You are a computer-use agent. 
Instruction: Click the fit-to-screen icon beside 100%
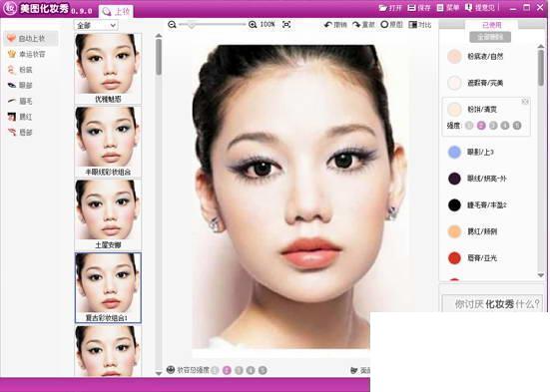tap(286, 25)
